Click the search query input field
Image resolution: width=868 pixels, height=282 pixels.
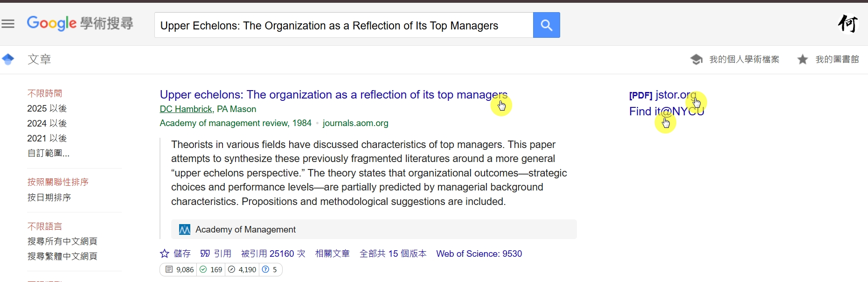343,26
